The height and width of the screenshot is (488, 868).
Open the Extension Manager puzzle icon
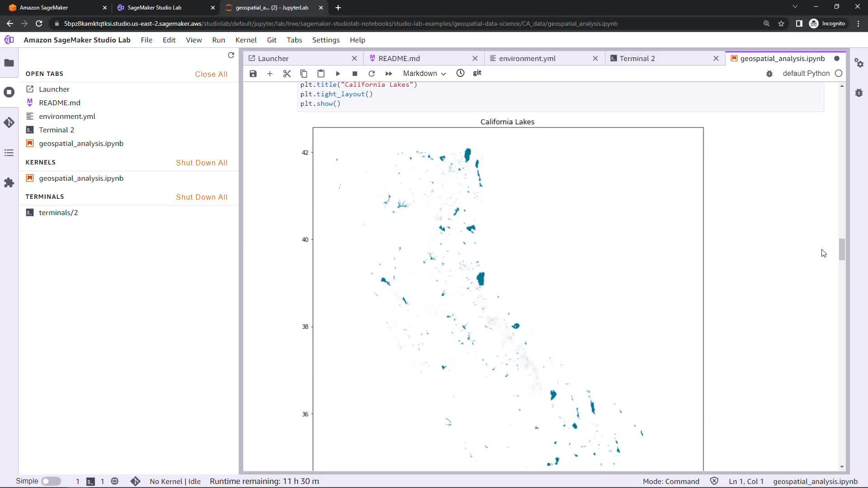coord(9,183)
